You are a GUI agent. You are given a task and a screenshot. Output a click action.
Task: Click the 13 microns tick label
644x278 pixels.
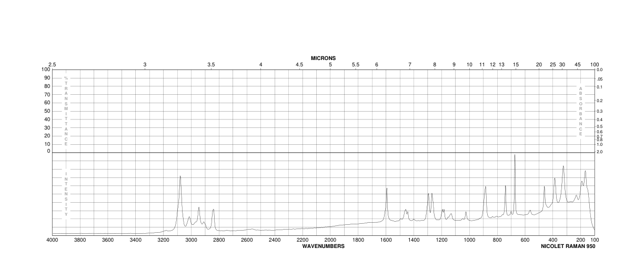pos(502,65)
